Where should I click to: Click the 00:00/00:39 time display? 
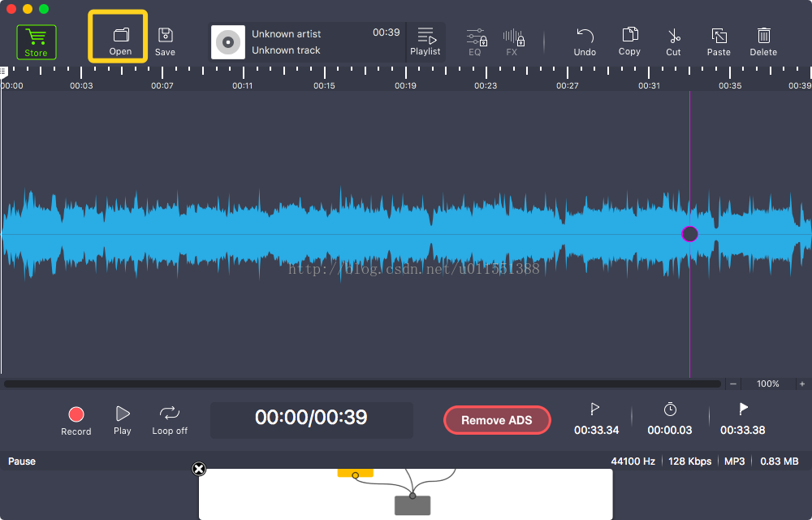(311, 418)
